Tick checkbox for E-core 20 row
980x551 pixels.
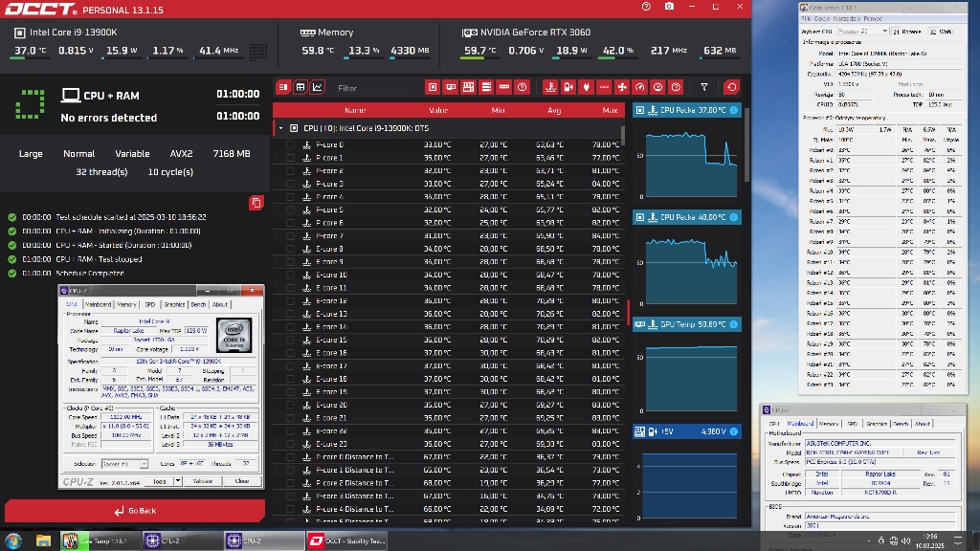point(290,406)
